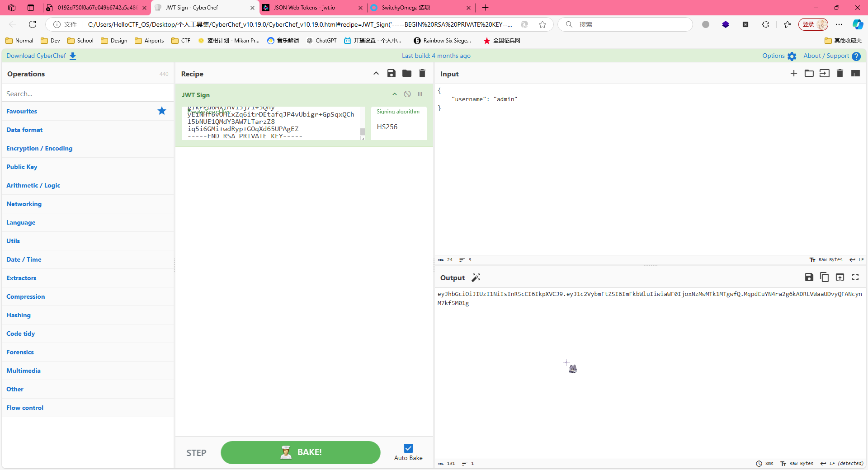Toggle the Auto Bake checkbox
Viewport: 868px width, 470px height.
(408, 448)
